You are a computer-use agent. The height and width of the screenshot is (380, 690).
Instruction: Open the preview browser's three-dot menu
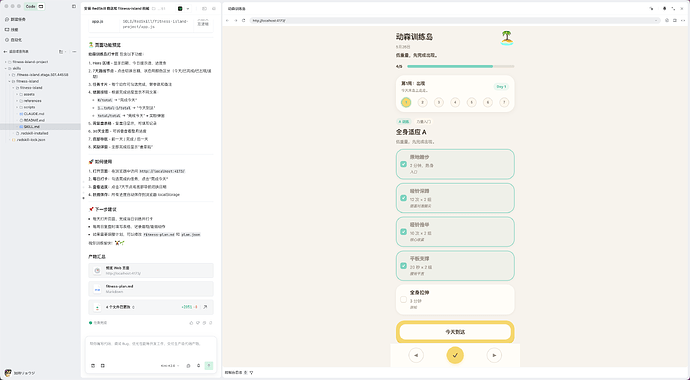click(x=683, y=20)
